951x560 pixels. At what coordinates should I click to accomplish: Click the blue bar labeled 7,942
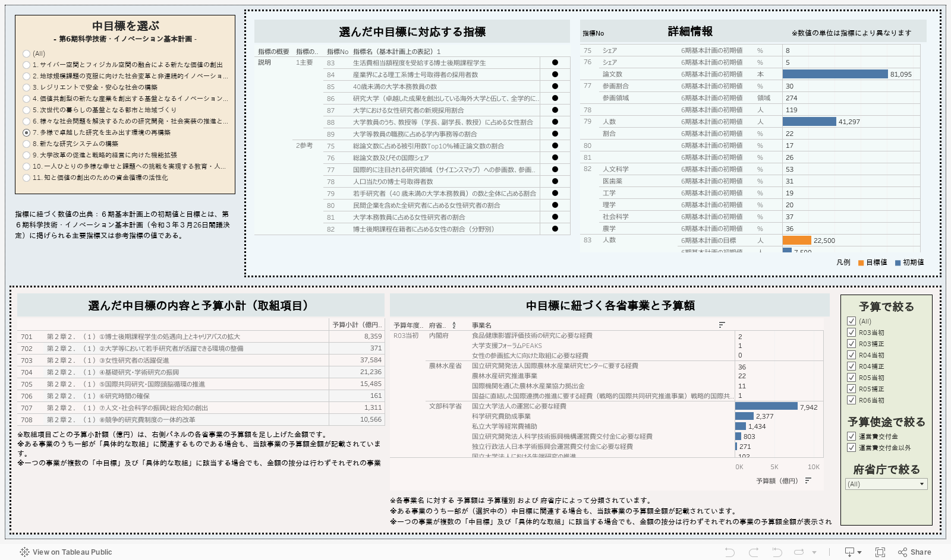click(766, 406)
